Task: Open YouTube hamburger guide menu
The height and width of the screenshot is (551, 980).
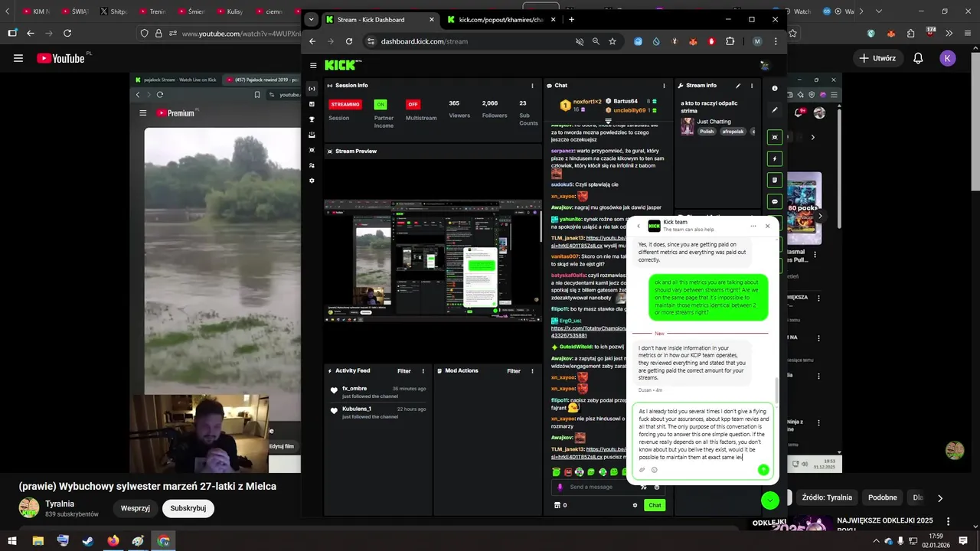Action: [x=18, y=58]
